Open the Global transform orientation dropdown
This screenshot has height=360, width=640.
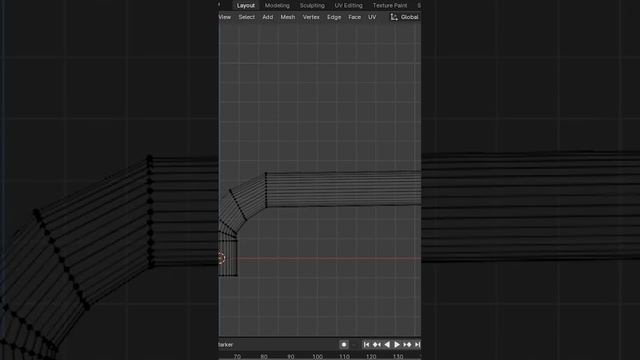(x=405, y=17)
